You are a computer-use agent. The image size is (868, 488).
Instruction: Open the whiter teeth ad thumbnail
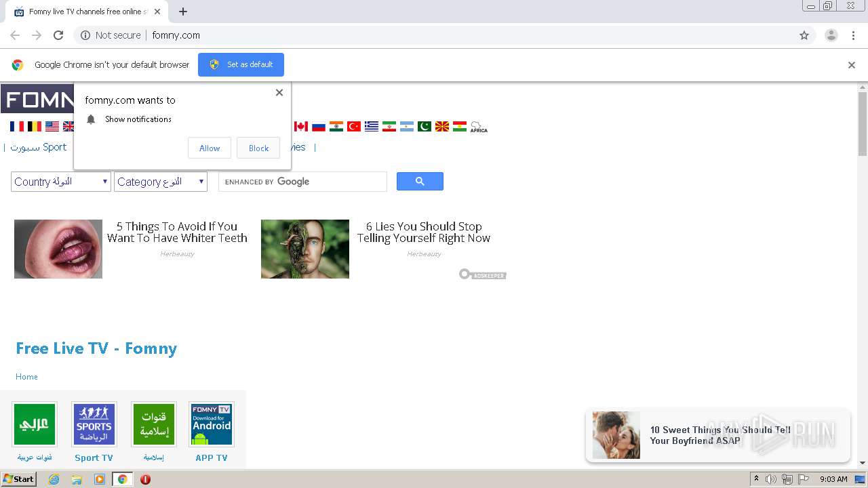click(58, 249)
